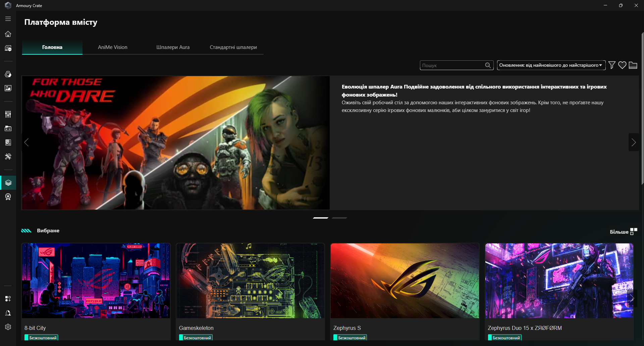Viewport: 644px width, 346px height.
Task: Open the notifications bell icon in sidebar
Action: click(8, 313)
